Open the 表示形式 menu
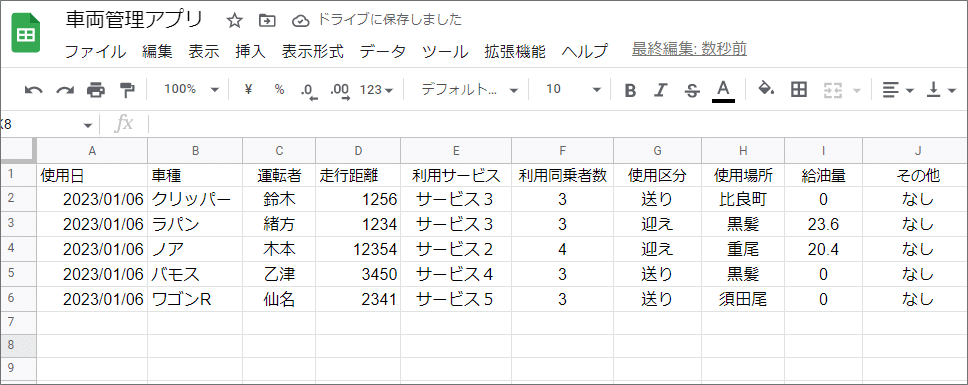Image resolution: width=968 pixels, height=385 pixels. 312,51
